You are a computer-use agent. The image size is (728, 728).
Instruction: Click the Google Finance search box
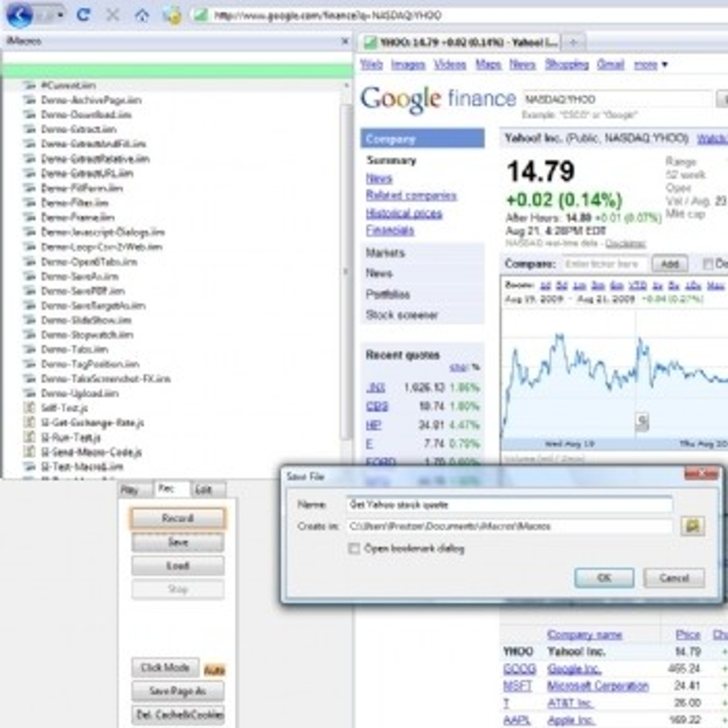coord(617,100)
